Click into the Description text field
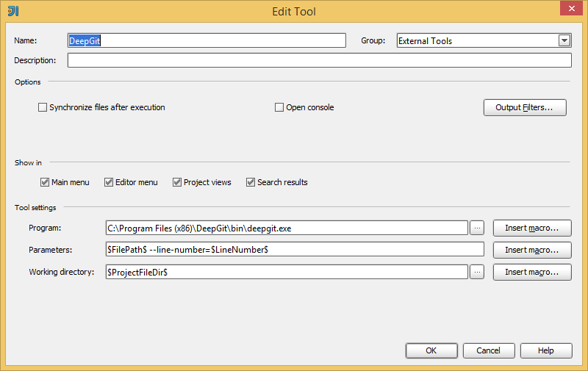 319,60
